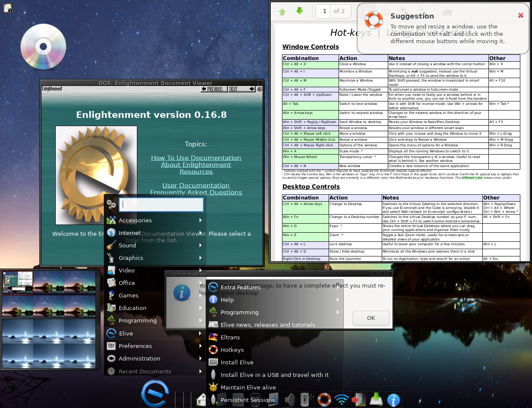Expand the Preferences submenu arrow
The image size is (532, 408).
(201, 346)
